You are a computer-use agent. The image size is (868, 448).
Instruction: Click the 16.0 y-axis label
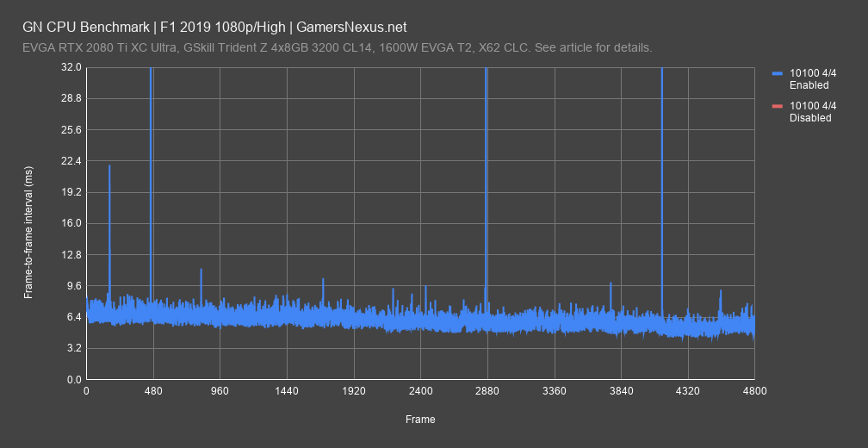click(72, 223)
